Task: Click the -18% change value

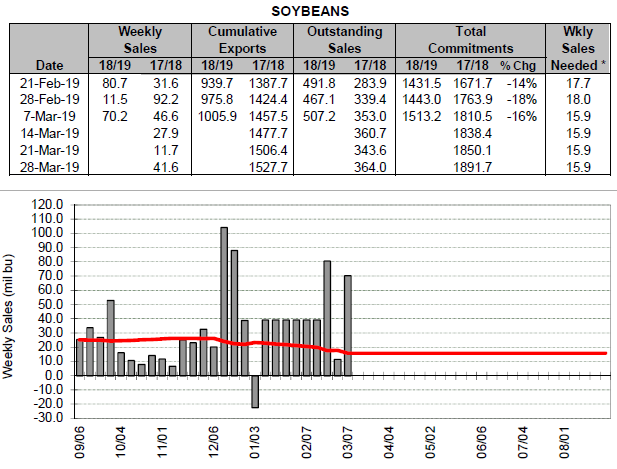Action: tap(525, 98)
